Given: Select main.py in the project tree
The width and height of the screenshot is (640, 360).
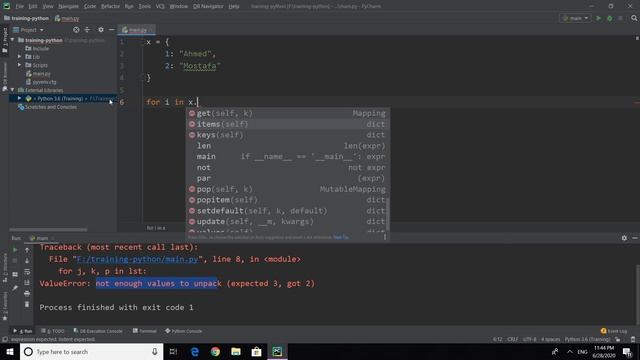Looking at the screenshot, I should pyautogui.click(x=38, y=73).
